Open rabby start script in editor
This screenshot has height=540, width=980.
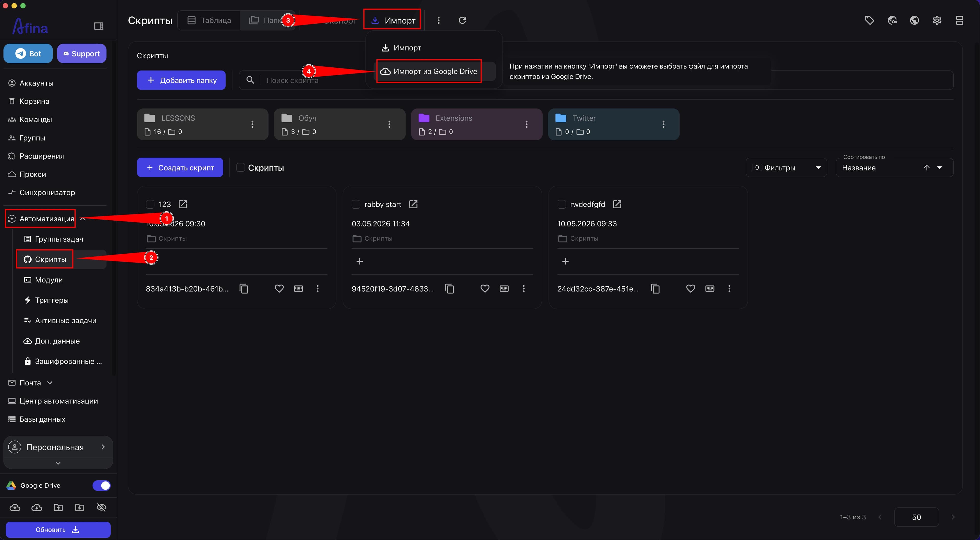click(413, 204)
